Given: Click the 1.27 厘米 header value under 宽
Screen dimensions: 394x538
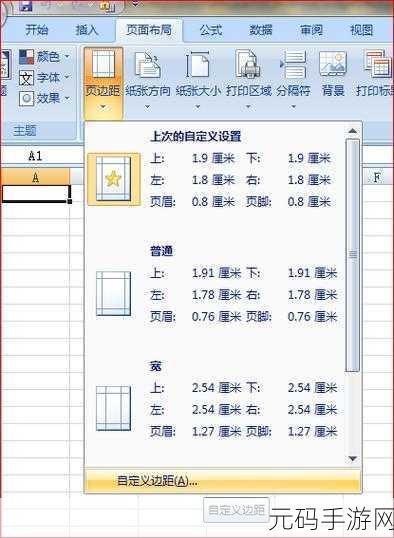Looking at the screenshot, I should (x=216, y=431).
